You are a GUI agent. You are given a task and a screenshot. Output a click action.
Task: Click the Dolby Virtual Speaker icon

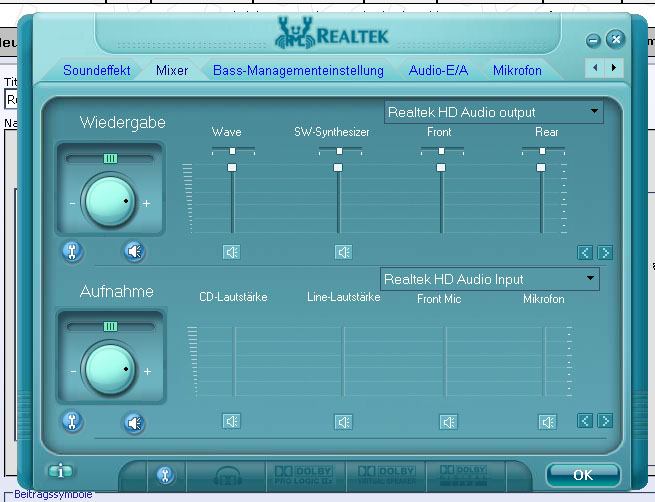pos(386,476)
